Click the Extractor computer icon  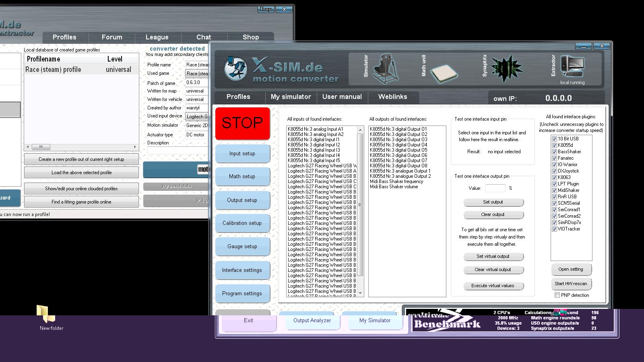(x=572, y=66)
